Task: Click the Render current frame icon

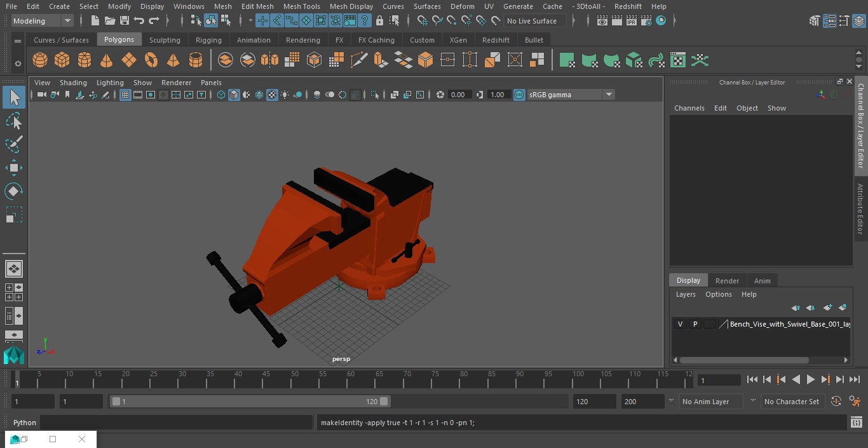Action: [x=617, y=21]
